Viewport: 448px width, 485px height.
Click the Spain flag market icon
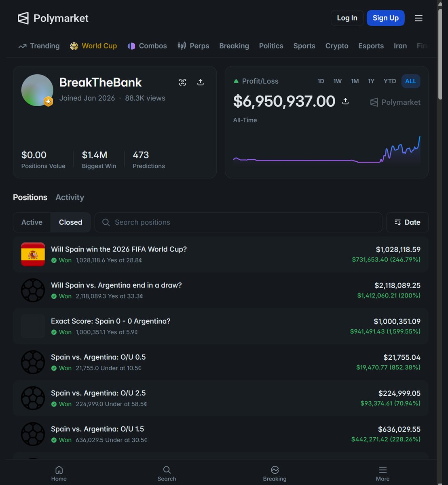tap(33, 254)
